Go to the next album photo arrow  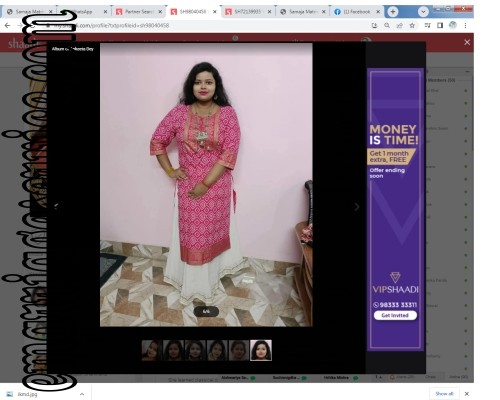pyautogui.click(x=357, y=207)
